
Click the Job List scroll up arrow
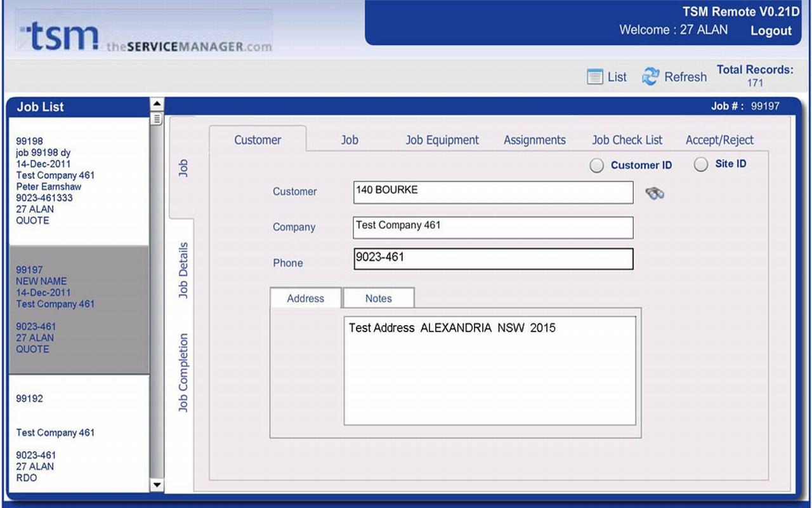click(x=157, y=104)
